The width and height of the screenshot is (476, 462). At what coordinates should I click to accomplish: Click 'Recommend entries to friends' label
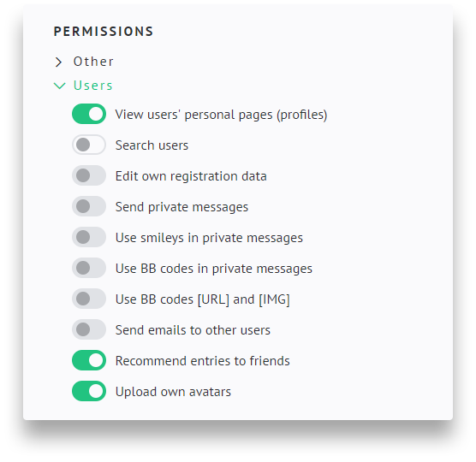203,361
